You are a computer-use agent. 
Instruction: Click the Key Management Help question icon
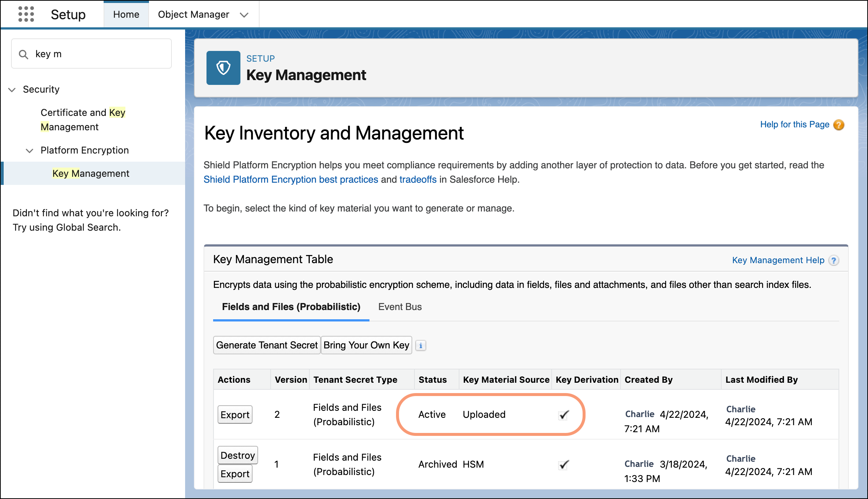point(834,261)
